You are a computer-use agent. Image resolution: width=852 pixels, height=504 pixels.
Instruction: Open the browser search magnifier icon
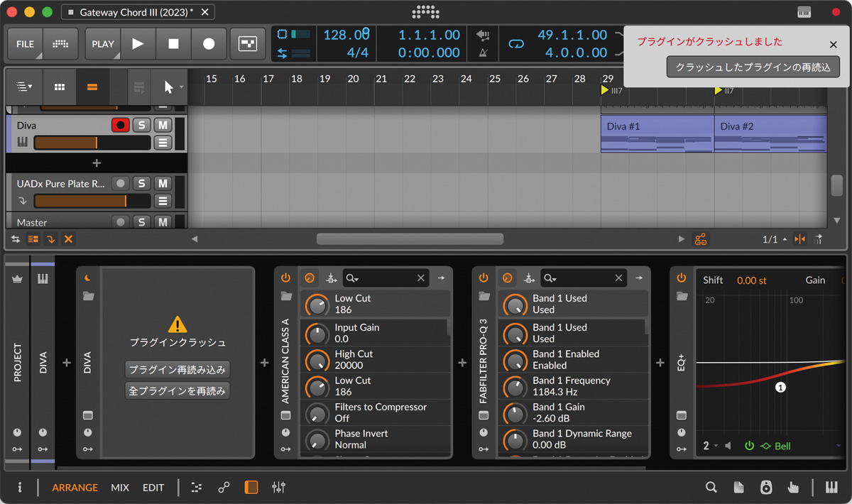click(711, 488)
